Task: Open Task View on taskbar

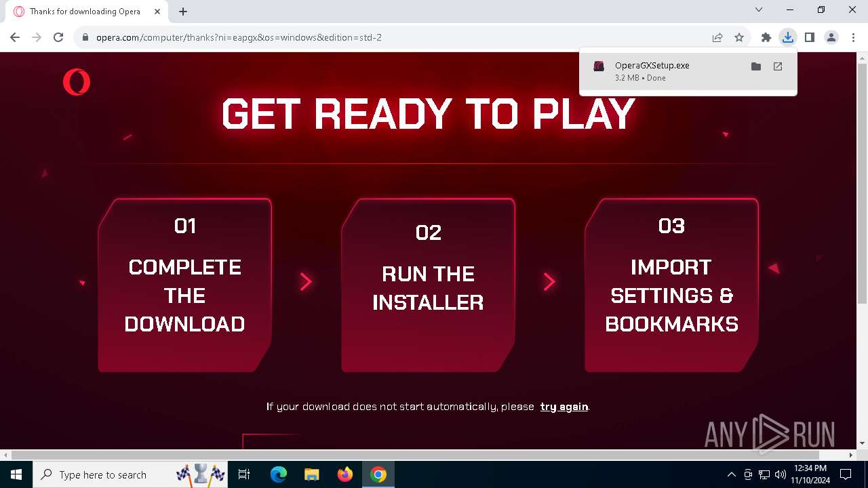Action: [245, 474]
